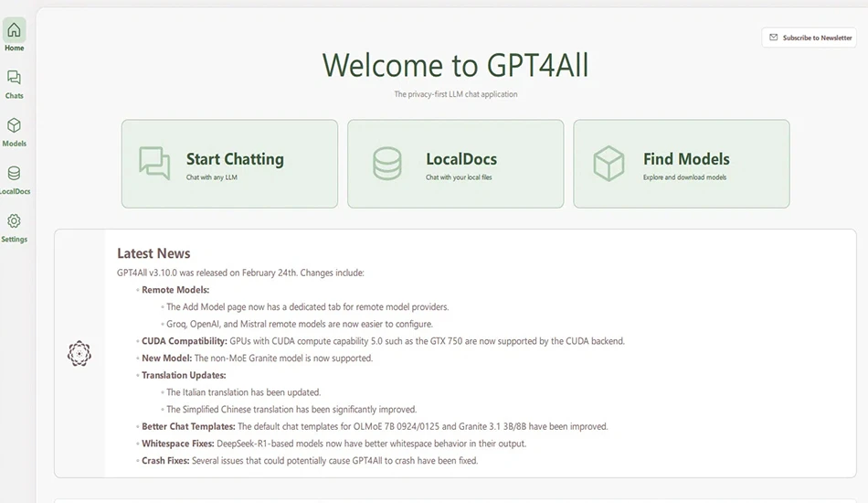This screenshot has width=868, height=503.
Task: Open the Start Chatting card title
Action: point(235,159)
